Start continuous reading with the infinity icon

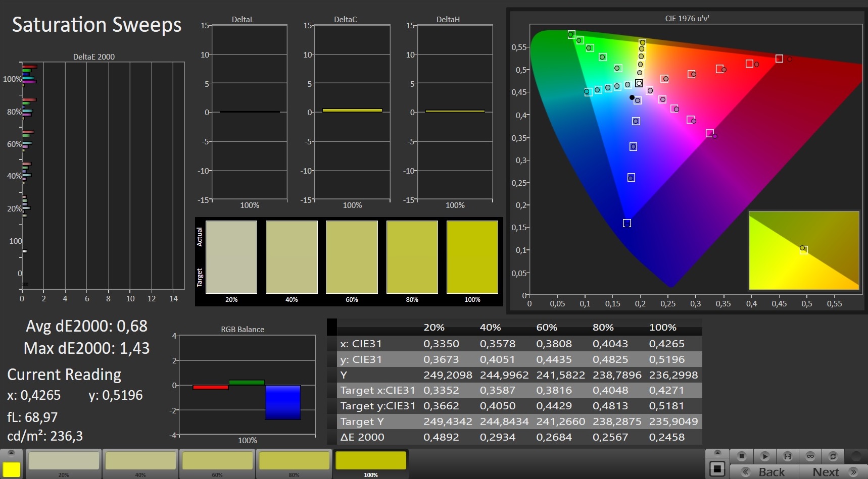tap(810, 456)
